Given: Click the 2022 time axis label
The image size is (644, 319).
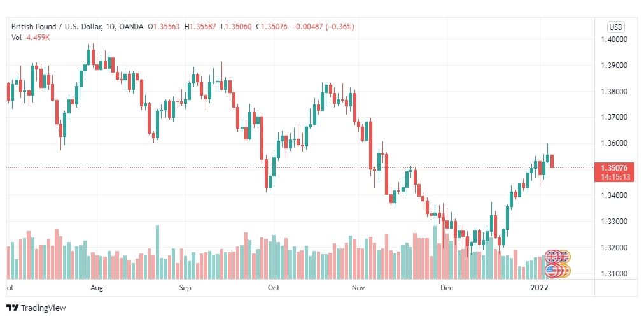Looking at the screenshot, I should click(540, 288).
